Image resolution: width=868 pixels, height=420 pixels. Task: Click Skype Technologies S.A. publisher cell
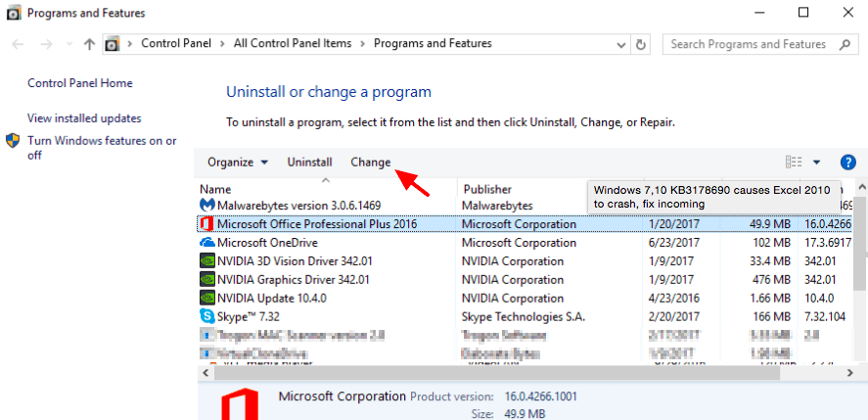coord(524,317)
